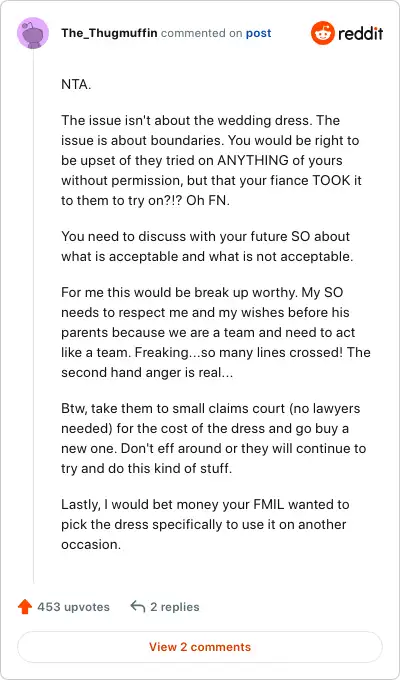Viewport: 400px width, 680px height.
Task: Collapse comment using the vertical thread line
Action: 33,317
